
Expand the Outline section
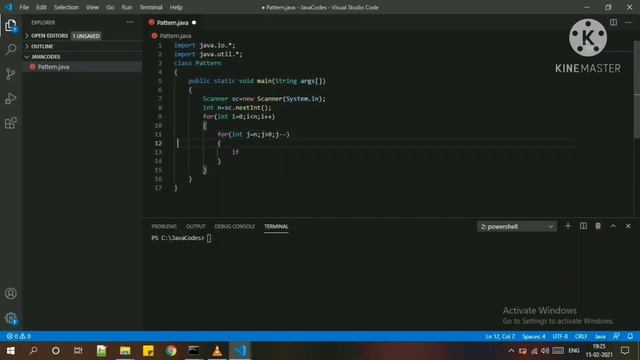coord(82,47)
